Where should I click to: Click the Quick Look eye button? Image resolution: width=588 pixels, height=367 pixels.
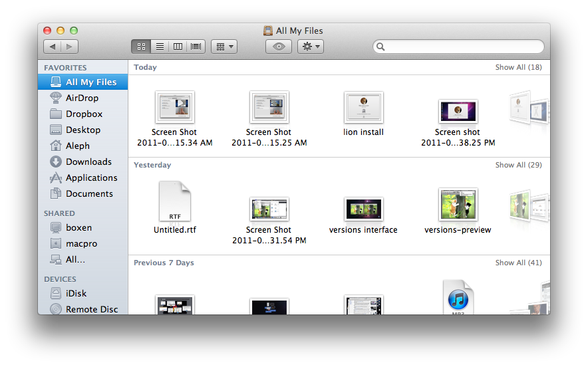[279, 47]
